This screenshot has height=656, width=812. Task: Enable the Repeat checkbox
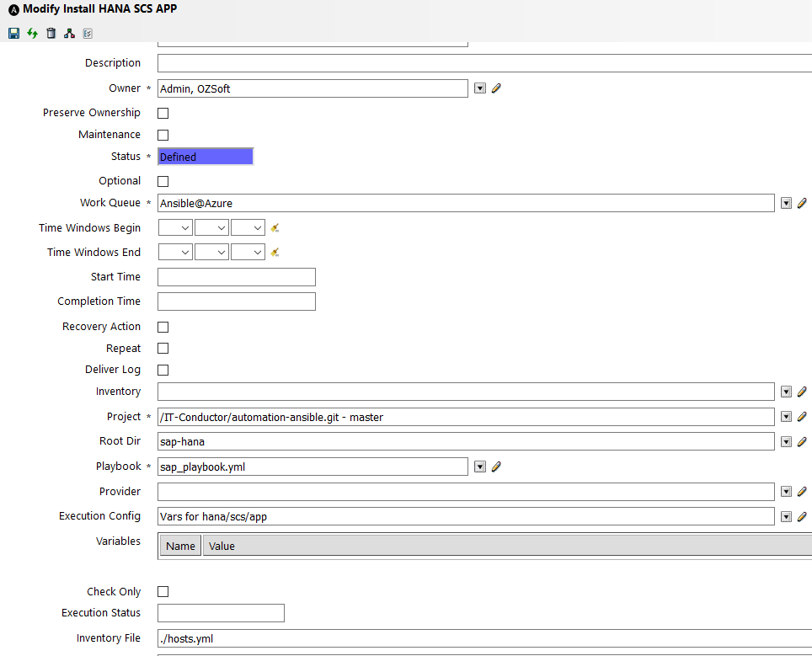click(x=163, y=349)
